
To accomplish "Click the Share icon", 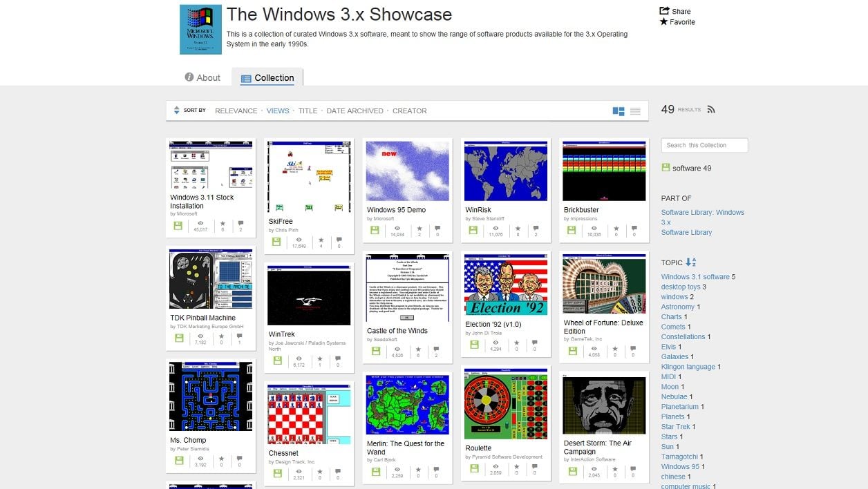I will 664,11.
